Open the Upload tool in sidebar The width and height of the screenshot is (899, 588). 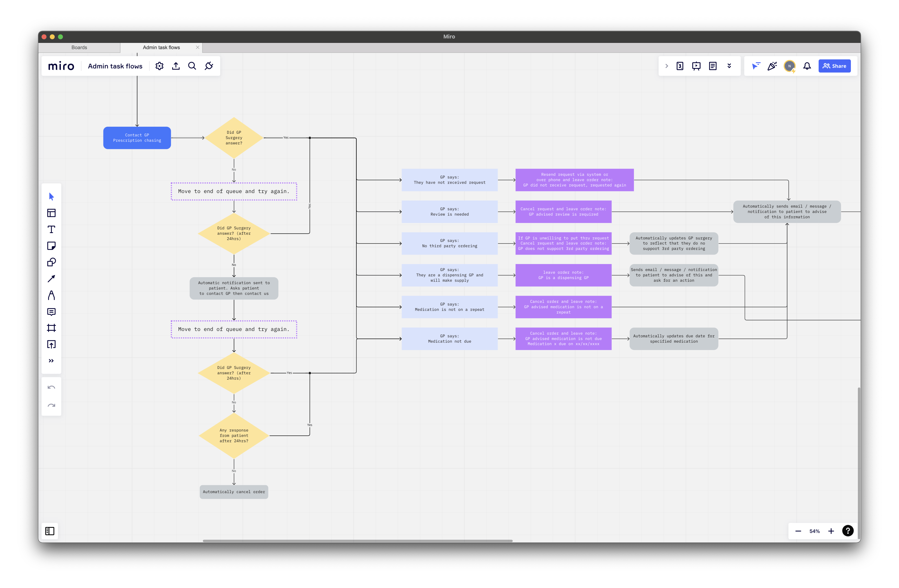coord(51,344)
